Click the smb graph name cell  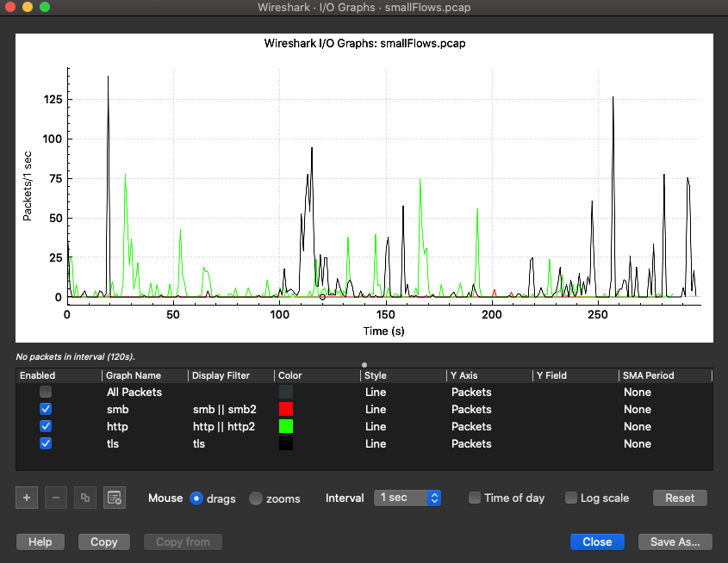(x=117, y=410)
